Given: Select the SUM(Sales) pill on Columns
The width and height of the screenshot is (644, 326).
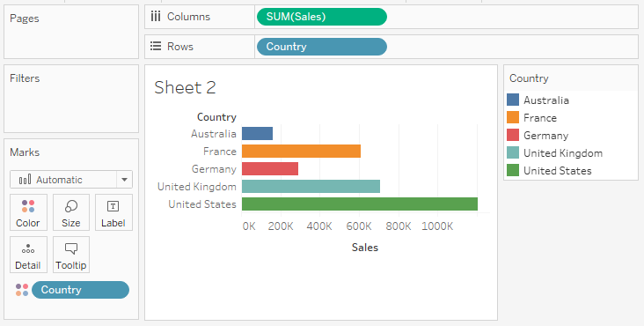Looking at the screenshot, I should 322,17.
